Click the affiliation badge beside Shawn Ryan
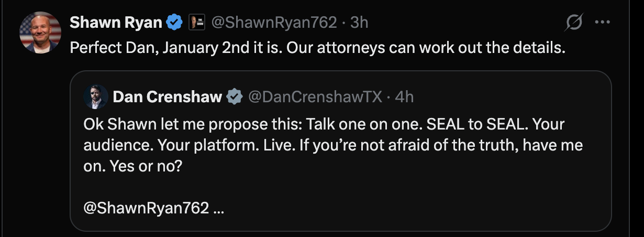Viewport: 644px width, 237px height. pyautogui.click(x=196, y=23)
